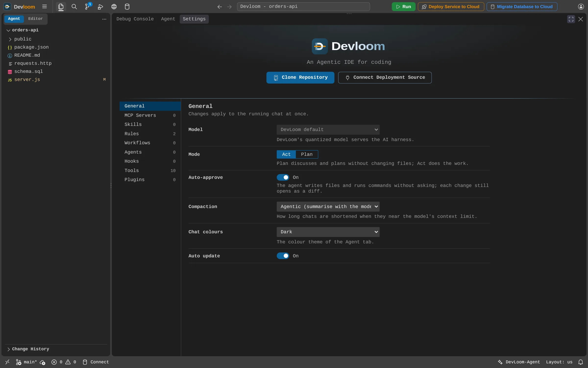Select the General settings section
The height and width of the screenshot is (368, 588).
150,106
